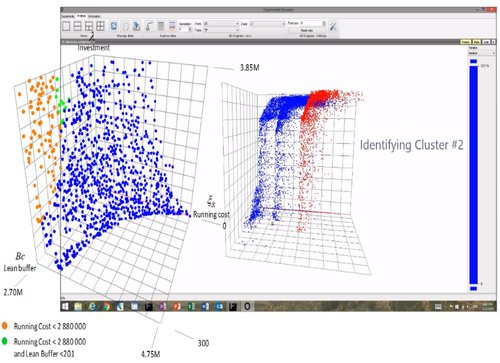Select the single-pane view layout icon
Viewport: 500px width, 363px height.
(66, 26)
